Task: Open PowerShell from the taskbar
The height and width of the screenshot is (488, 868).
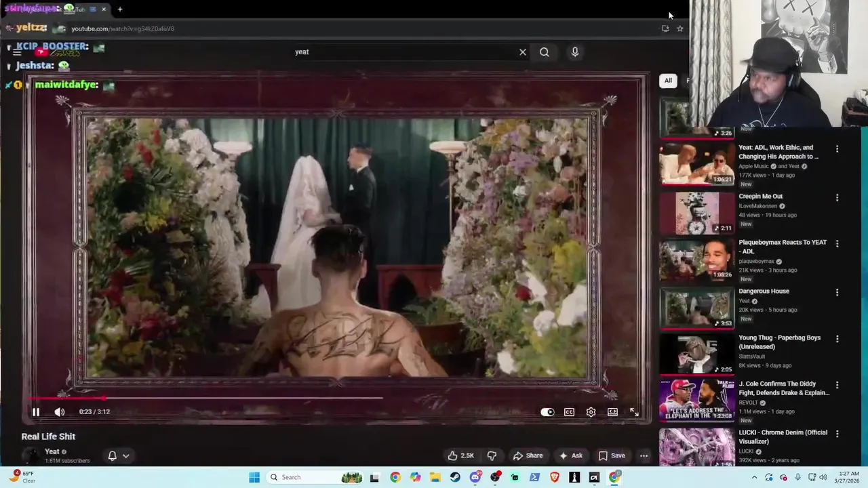Action: pos(534,477)
